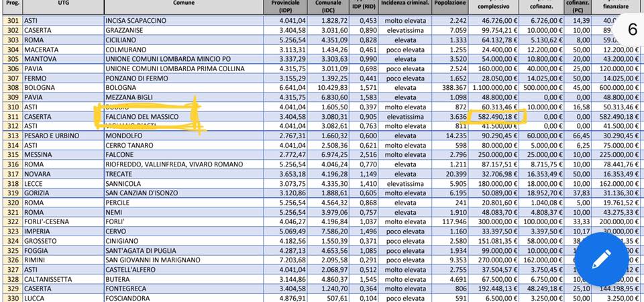
Task: Select the Comune column header
Action: point(184,7)
